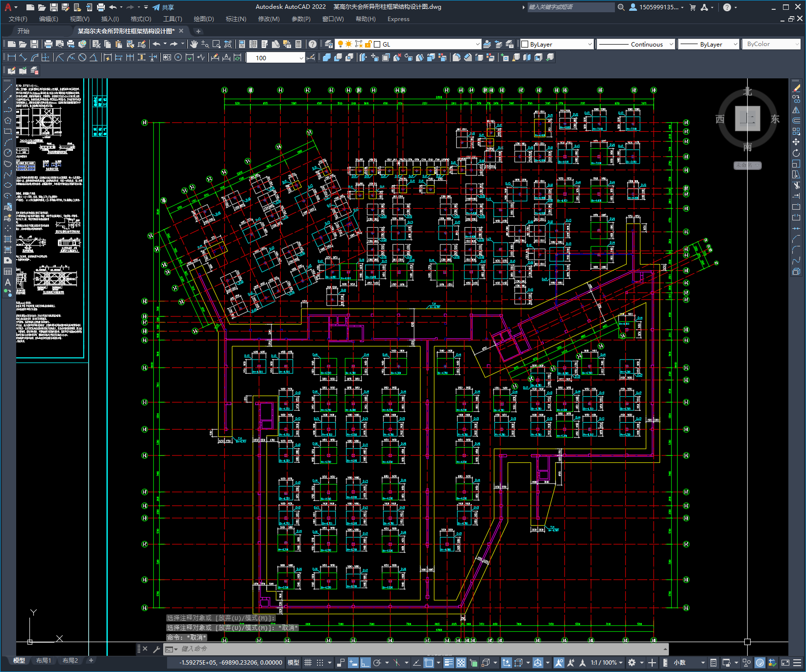This screenshot has width=806, height=672.
Task: Open the Express menu
Action: point(398,19)
